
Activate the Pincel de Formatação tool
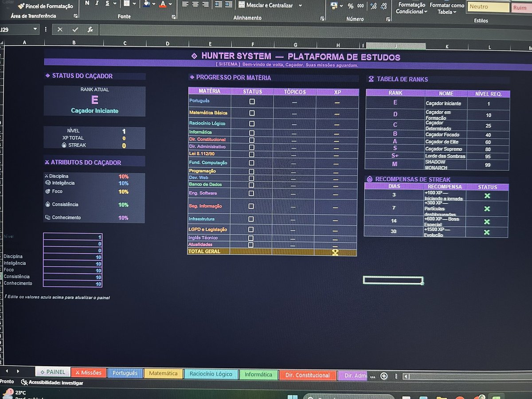click(x=45, y=6)
